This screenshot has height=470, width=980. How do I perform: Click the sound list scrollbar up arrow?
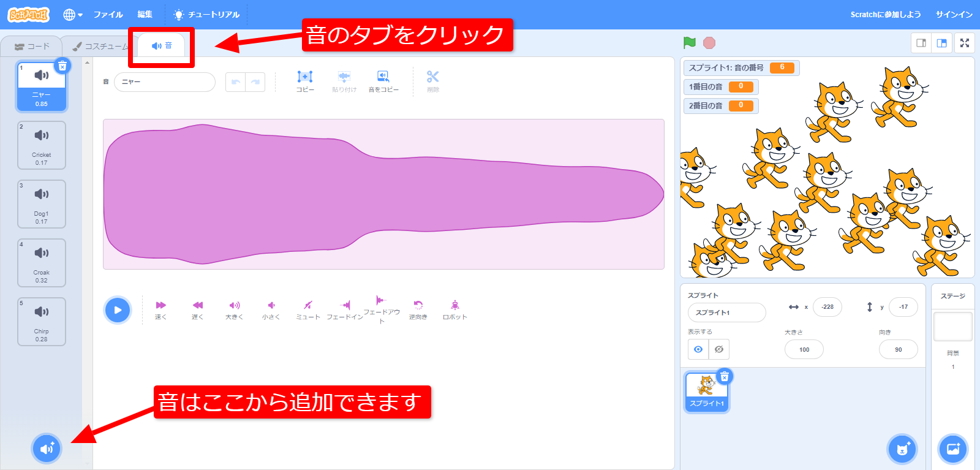88,63
